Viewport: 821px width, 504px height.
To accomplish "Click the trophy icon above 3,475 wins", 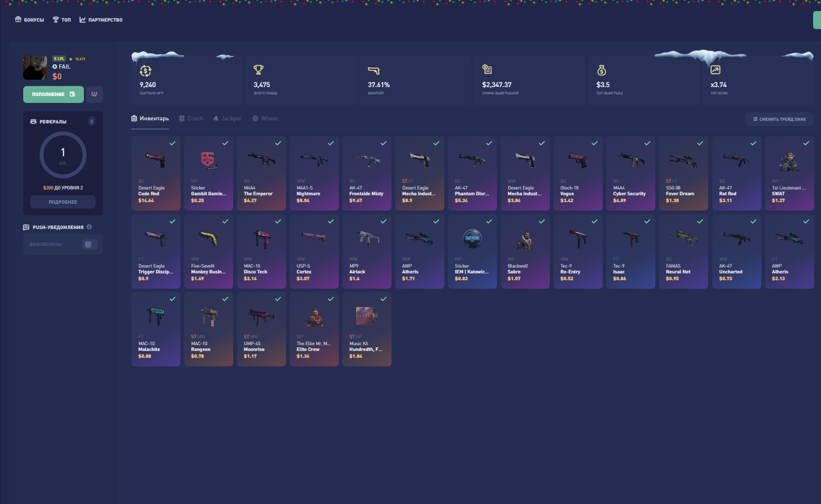I will coord(258,70).
